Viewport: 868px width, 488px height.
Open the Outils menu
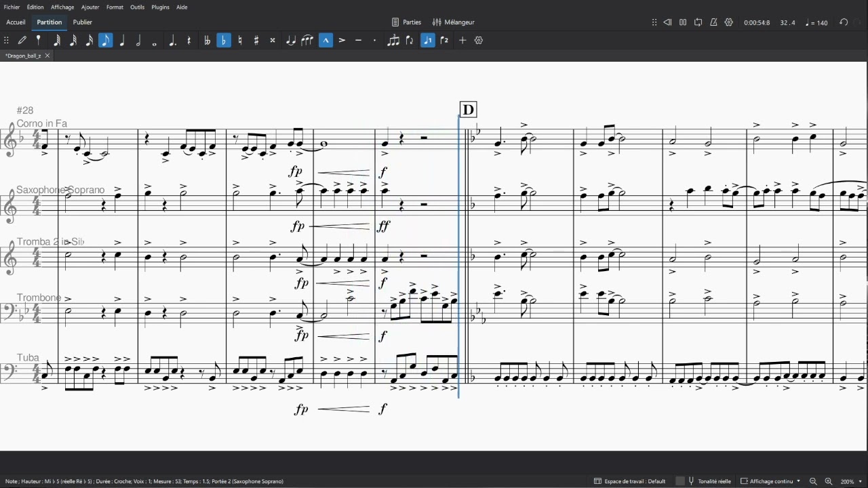click(x=137, y=7)
